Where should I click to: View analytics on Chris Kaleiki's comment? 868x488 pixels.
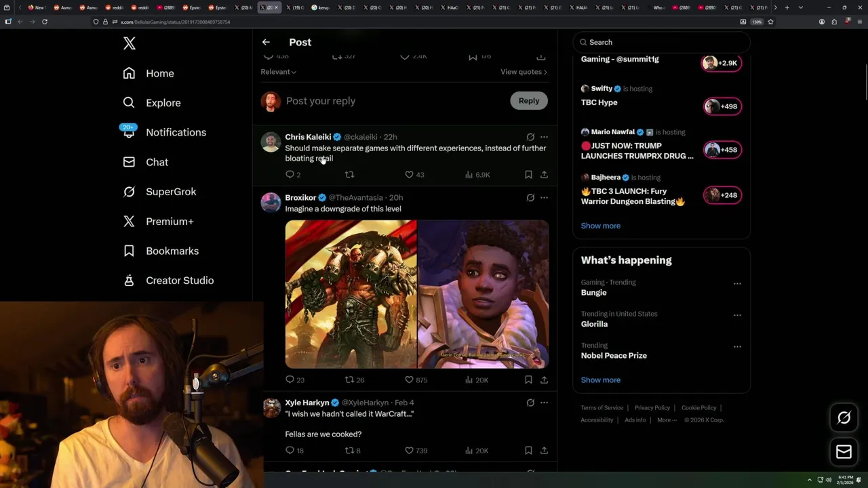(x=477, y=175)
